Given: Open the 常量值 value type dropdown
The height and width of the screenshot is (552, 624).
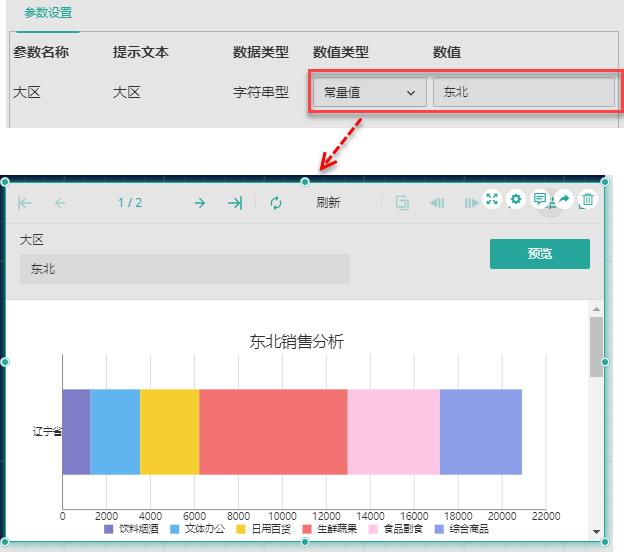Looking at the screenshot, I should click(370, 92).
